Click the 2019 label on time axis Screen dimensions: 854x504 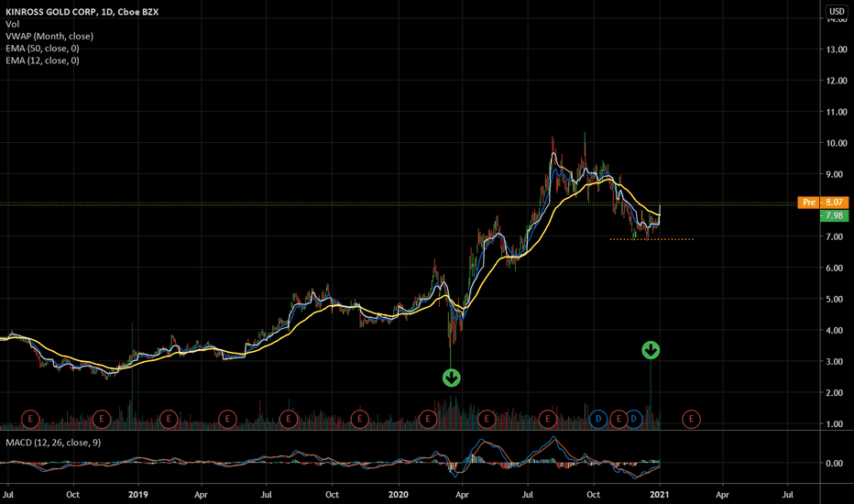click(138, 495)
